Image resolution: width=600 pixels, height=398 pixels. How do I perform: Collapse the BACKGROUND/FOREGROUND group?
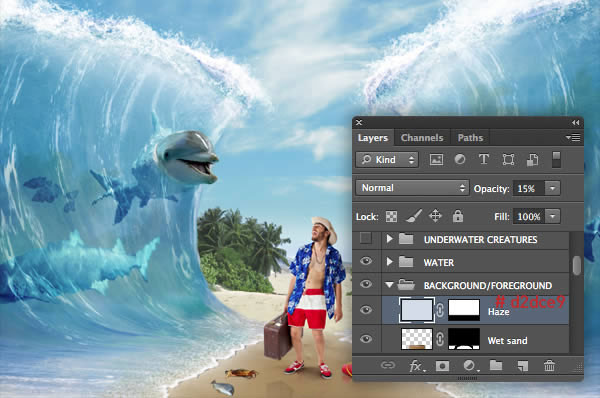pyautogui.click(x=390, y=285)
